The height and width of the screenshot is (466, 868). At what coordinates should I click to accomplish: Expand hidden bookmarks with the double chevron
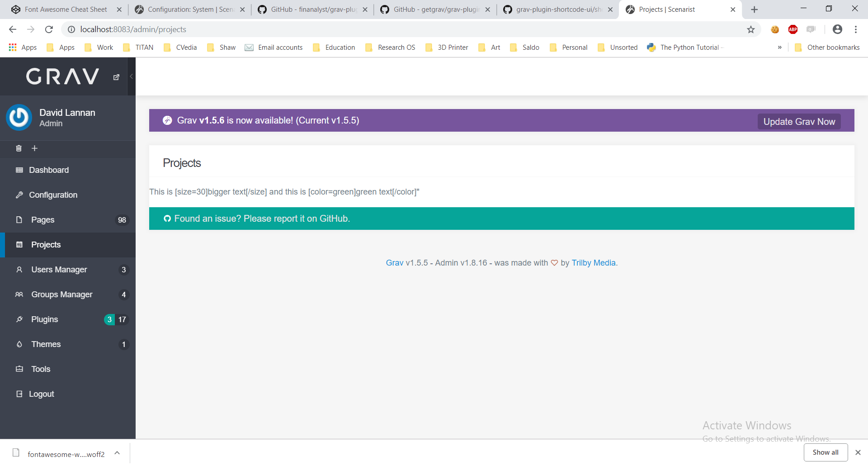[x=779, y=48]
